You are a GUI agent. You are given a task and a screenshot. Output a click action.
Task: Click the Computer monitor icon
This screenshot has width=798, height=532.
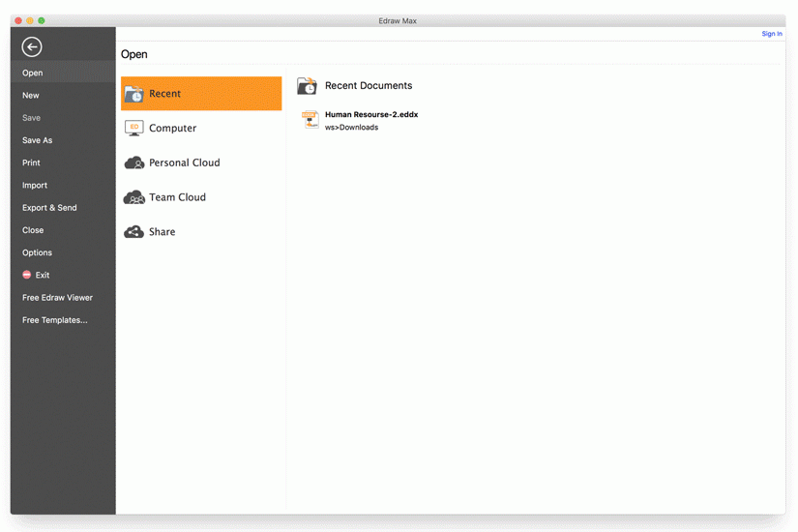[x=133, y=128]
